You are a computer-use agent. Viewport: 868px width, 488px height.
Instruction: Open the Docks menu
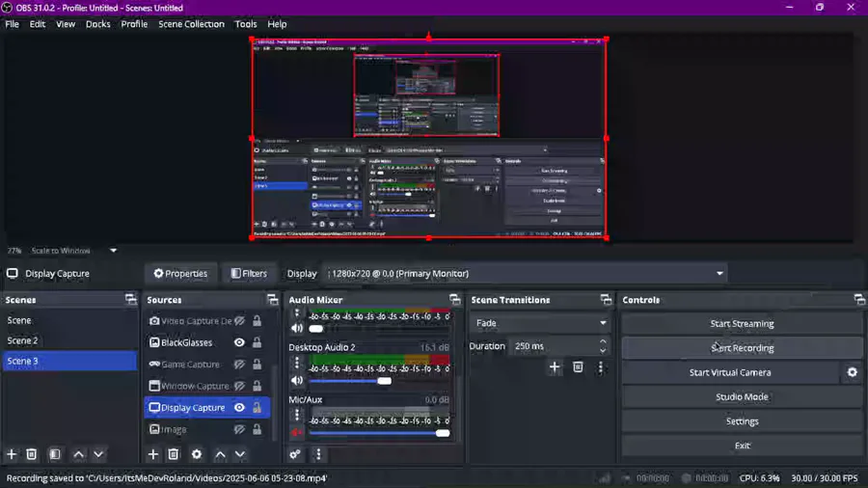click(x=98, y=24)
